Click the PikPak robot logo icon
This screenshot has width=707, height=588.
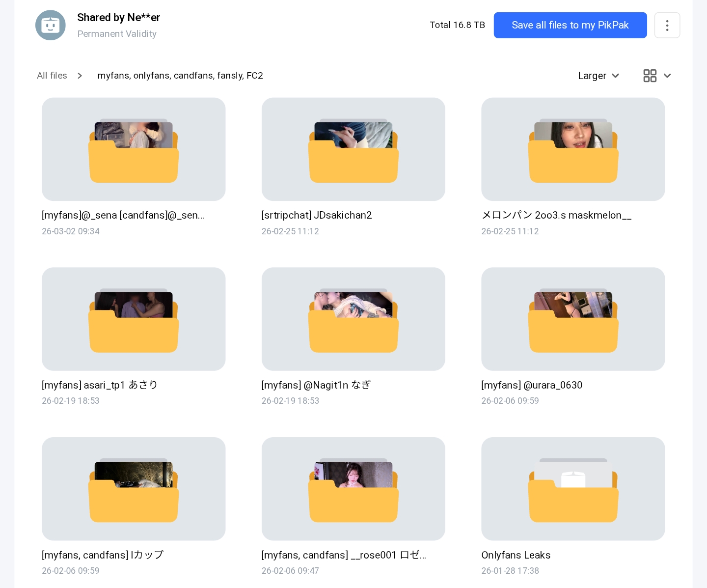click(51, 25)
